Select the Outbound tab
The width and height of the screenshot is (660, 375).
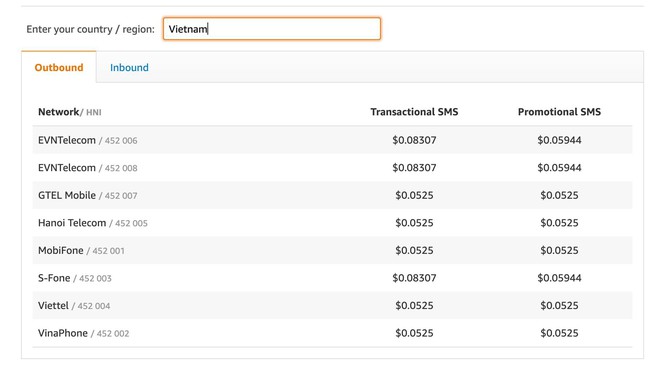tap(59, 67)
